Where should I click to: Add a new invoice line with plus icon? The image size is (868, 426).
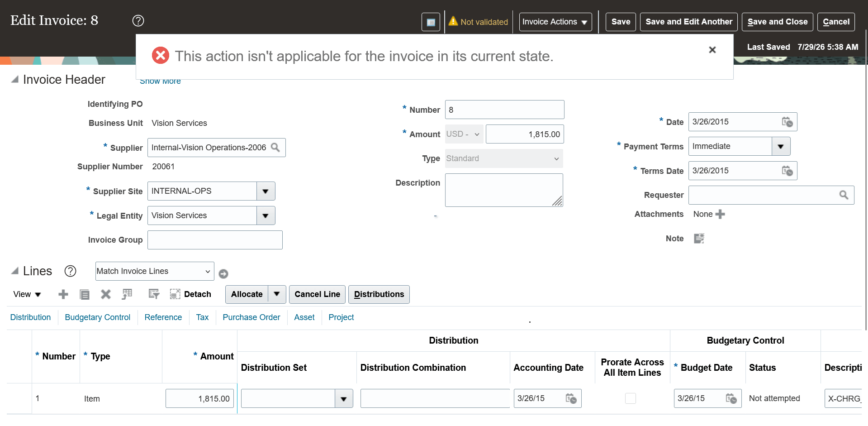pyautogui.click(x=63, y=295)
